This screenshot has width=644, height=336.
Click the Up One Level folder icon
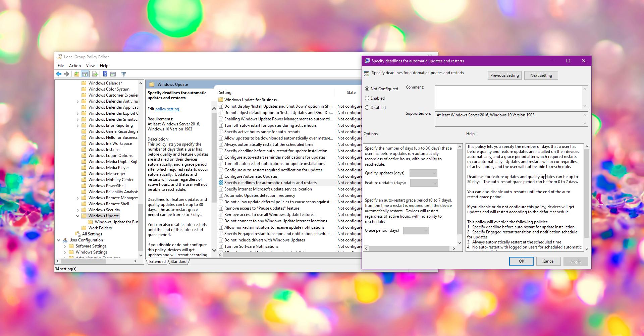[x=77, y=74]
